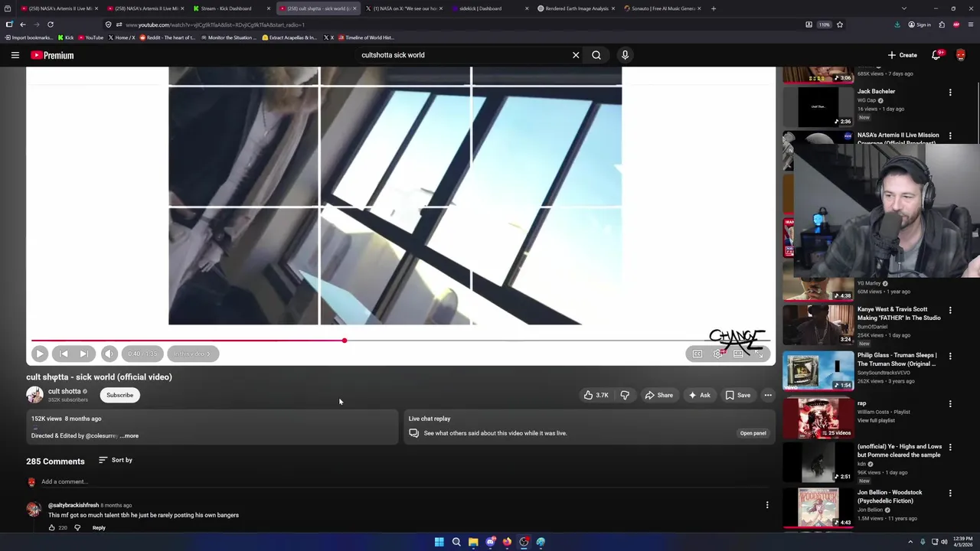Subscribe to cult shotta

pyautogui.click(x=119, y=395)
